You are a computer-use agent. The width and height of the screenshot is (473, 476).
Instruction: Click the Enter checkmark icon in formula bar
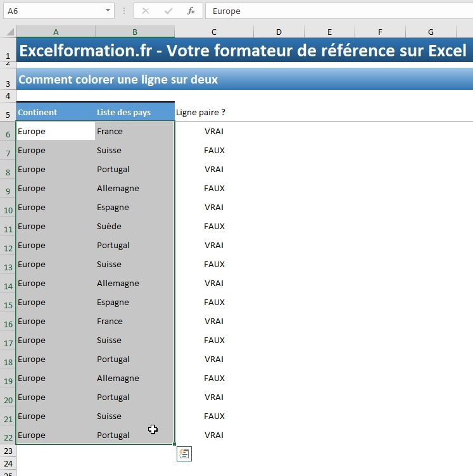point(168,11)
